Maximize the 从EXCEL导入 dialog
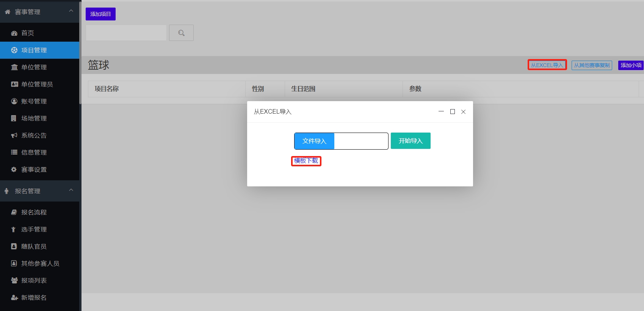644x311 pixels. (452, 112)
